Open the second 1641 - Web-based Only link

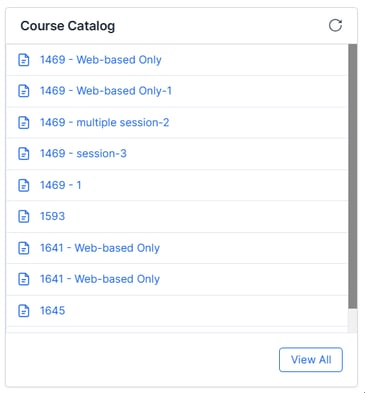100,279
